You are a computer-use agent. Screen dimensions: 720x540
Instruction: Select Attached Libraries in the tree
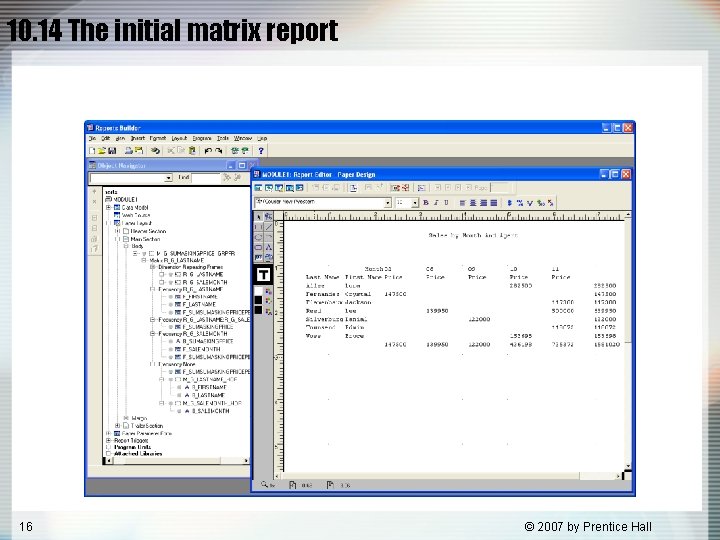coord(138,454)
